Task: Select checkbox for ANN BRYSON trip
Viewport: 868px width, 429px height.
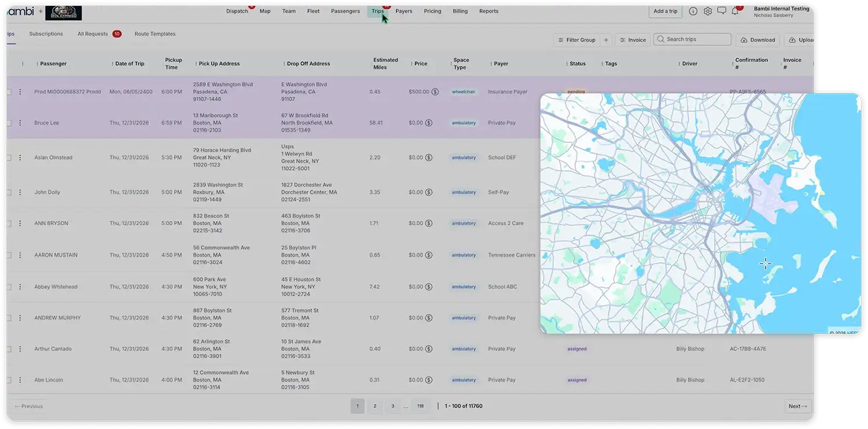Action: [9, 223]
